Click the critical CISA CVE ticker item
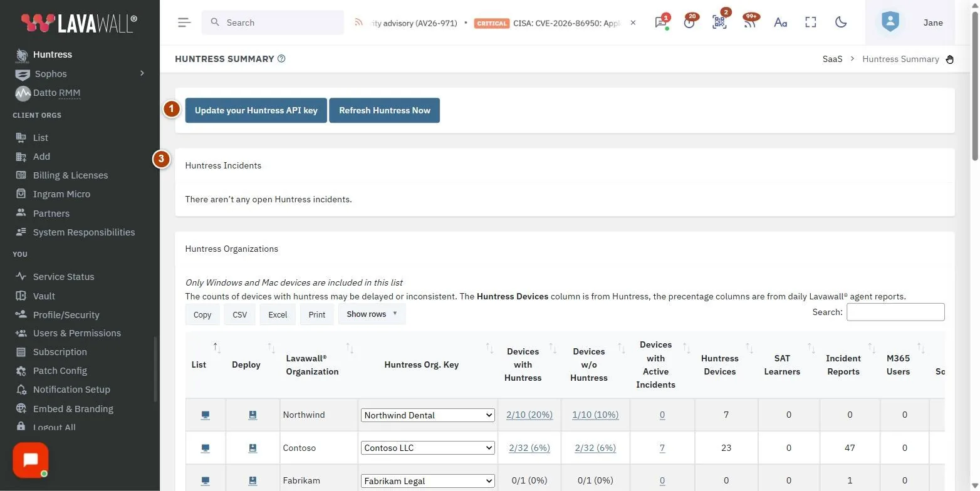 547,23
